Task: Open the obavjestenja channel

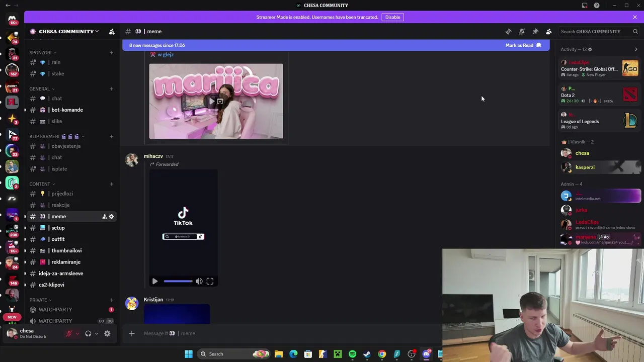Action: [x=72, y=146]
